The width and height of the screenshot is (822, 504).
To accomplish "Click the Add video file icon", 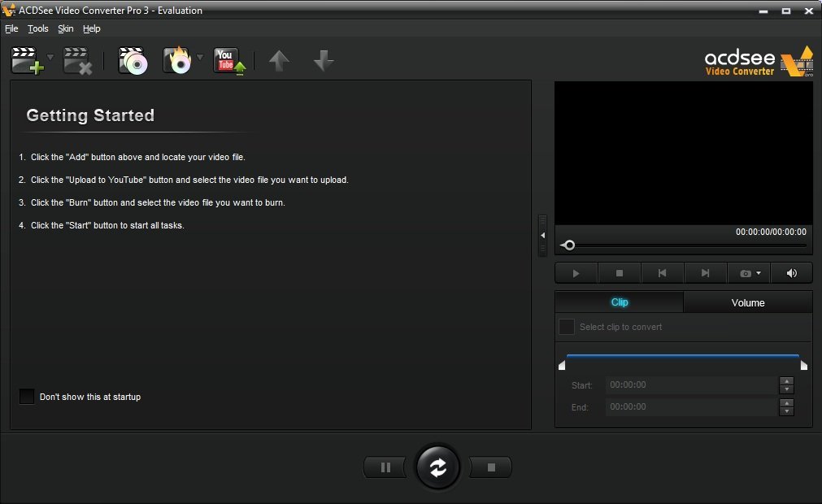I will coord(27,61).
